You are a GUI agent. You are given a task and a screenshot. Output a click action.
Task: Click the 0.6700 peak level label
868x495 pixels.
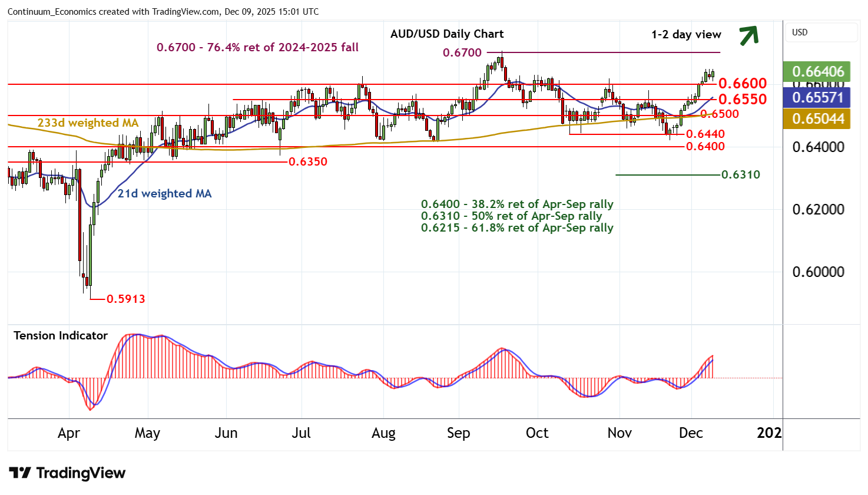point(462,53)
